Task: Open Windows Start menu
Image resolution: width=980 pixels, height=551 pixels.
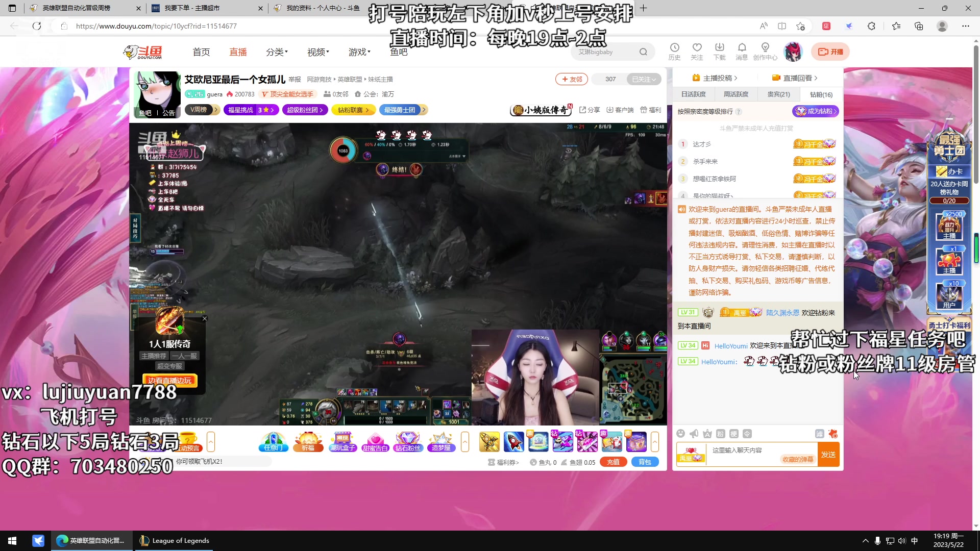Action: click(x=12, y=541)
